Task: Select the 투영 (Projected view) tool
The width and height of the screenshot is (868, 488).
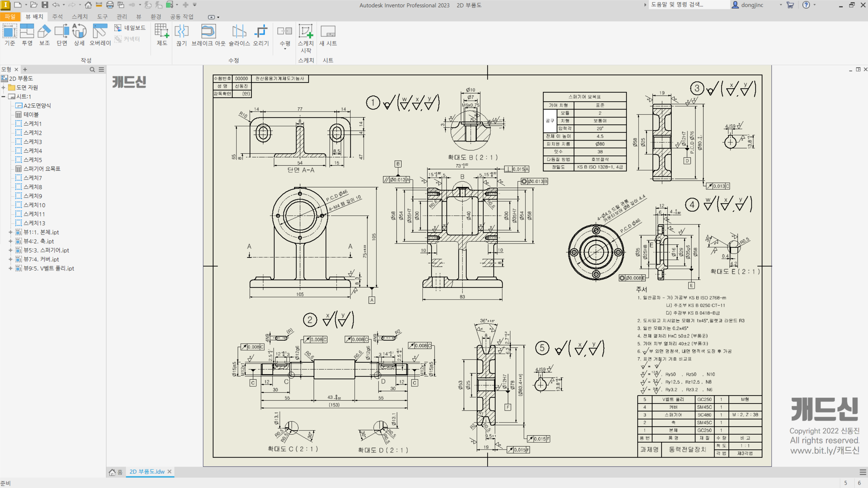Action: 27,35
